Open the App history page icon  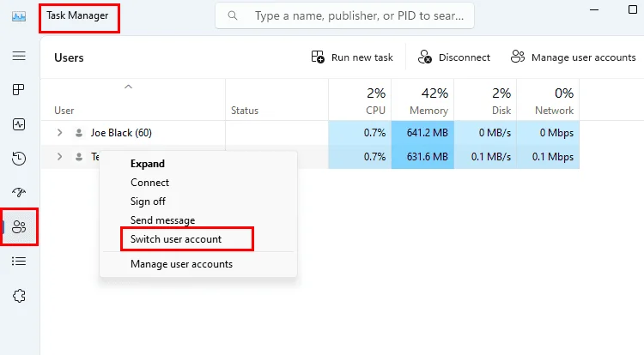tap(19, 159)
